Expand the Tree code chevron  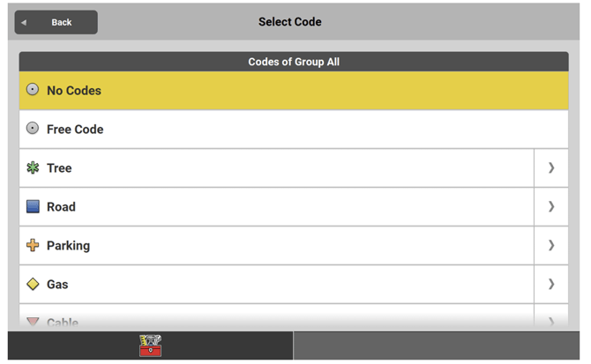pyautogui.click(x=551, y=167)
